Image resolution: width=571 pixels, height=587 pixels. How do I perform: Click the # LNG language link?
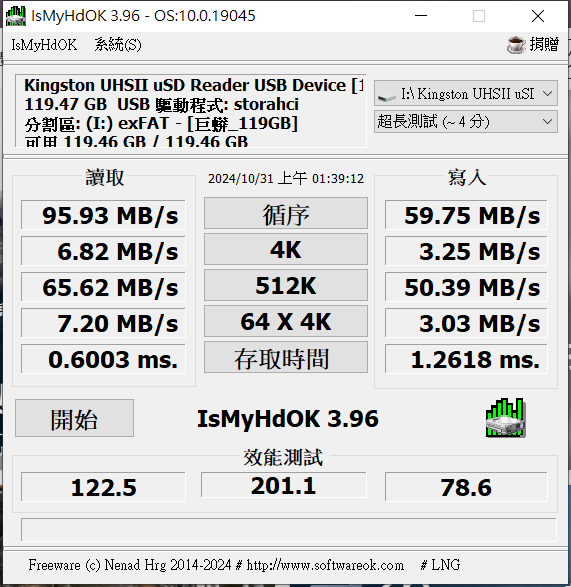coord(440,565)
